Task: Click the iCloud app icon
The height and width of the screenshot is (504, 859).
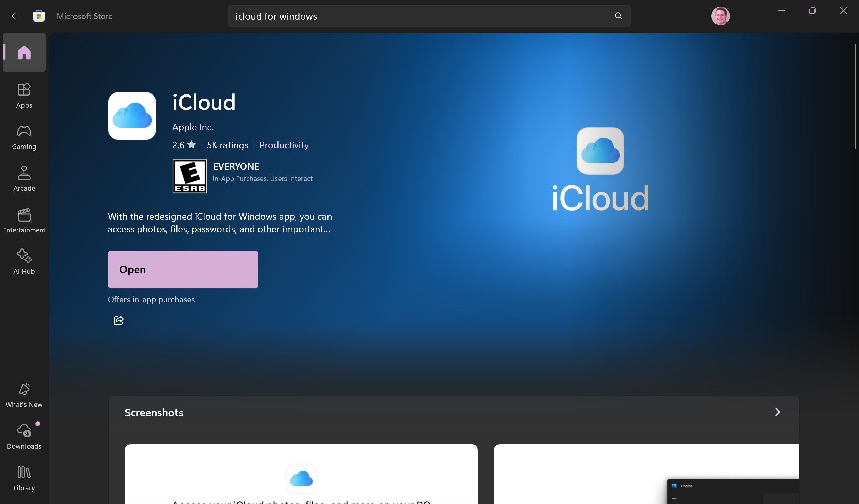Action: 132,115
